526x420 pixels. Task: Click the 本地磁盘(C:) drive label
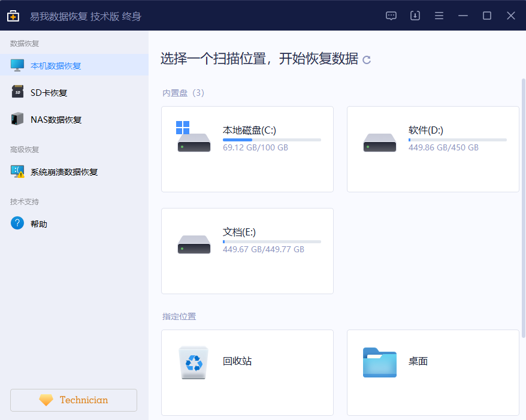tap(249, 130)
